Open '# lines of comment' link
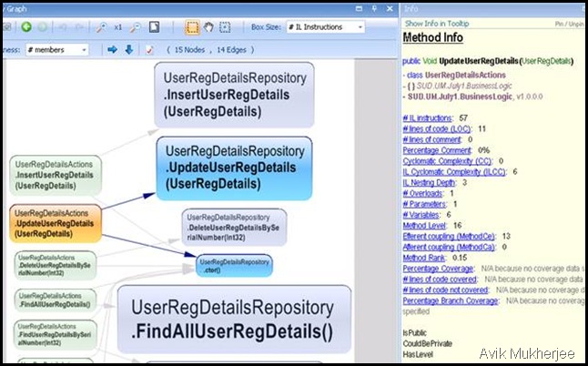This screenshot has width=588, height=366. [x=432, y=140]
